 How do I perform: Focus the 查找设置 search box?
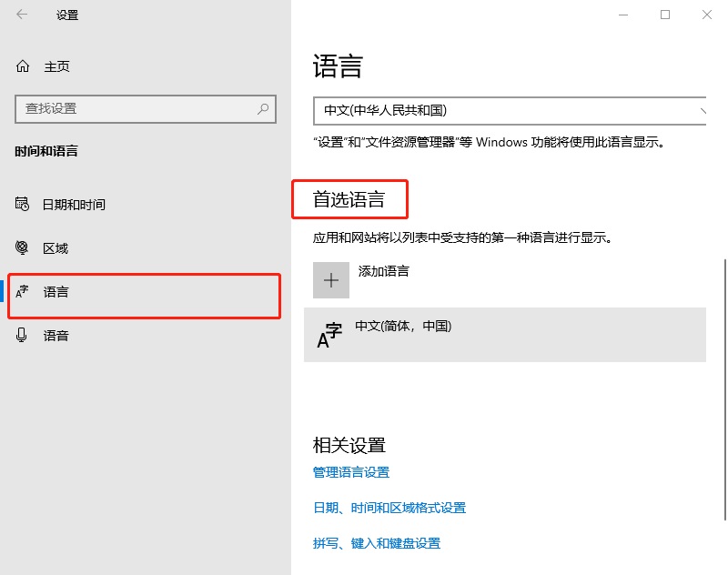146,109
